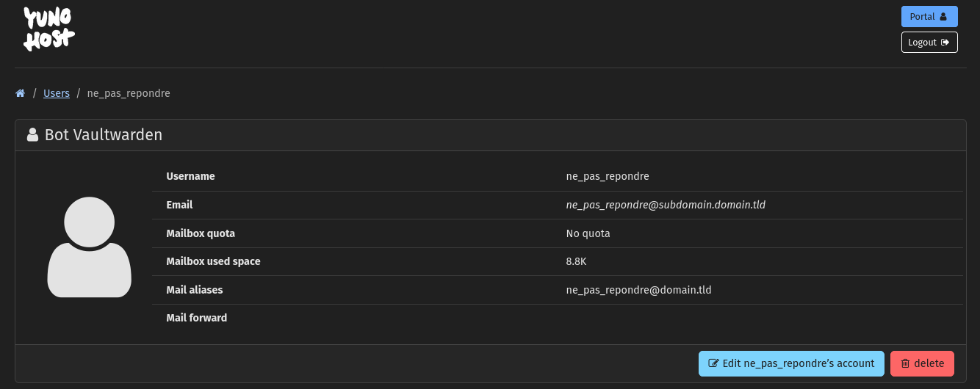Click the Mailbox quota label
Viewport: 980px width, 389px height.
click(201, 233)
